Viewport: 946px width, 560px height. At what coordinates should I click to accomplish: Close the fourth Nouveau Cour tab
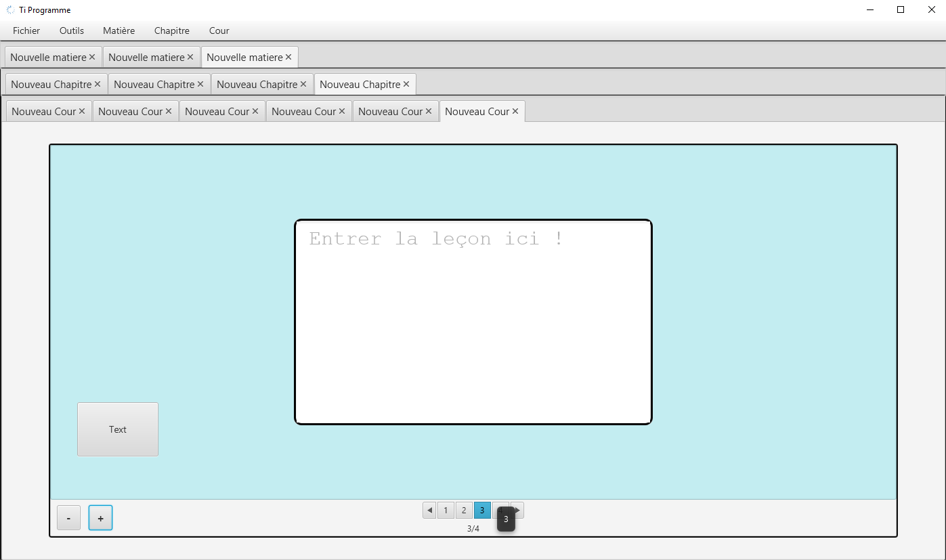coord(342,112)
